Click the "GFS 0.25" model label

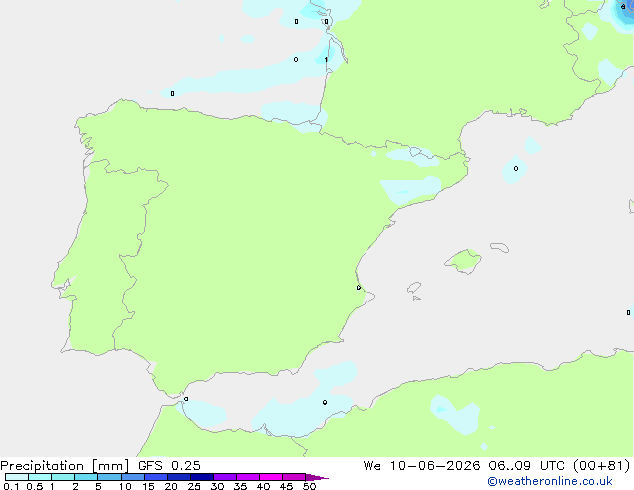tap(169, 466)
